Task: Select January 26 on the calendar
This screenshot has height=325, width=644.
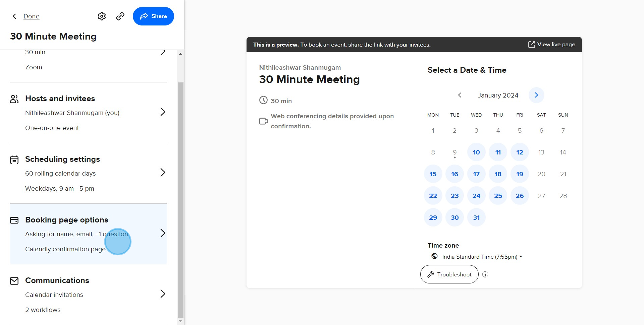Action: (x=520, y=196)
